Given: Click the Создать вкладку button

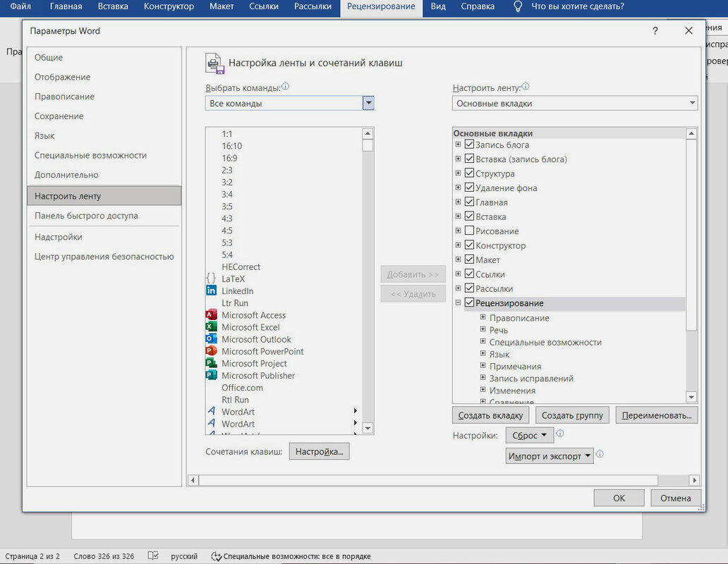Looking at the screenshot, I should (x=490, y=415).
